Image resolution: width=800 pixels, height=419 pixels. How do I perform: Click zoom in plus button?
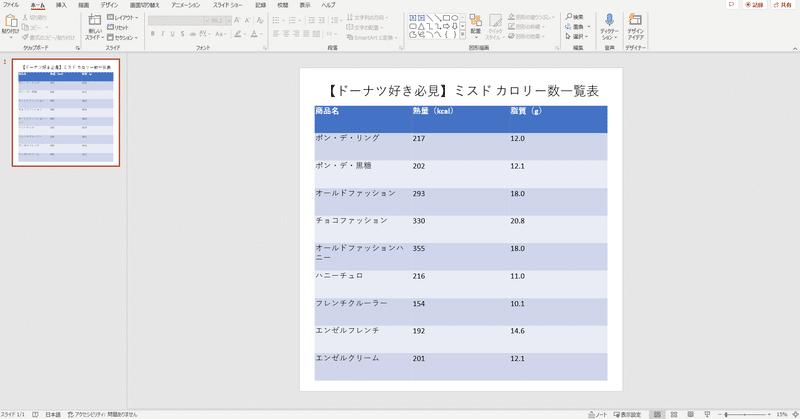769,414
